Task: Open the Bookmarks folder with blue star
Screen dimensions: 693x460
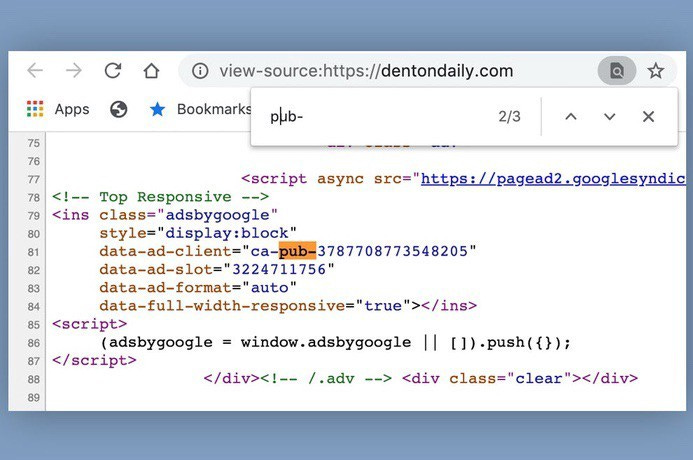Action: tap(200, 109)
